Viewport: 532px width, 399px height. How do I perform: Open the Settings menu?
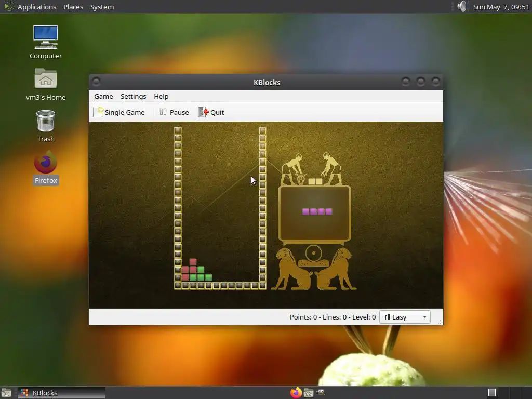pos(134,96)
